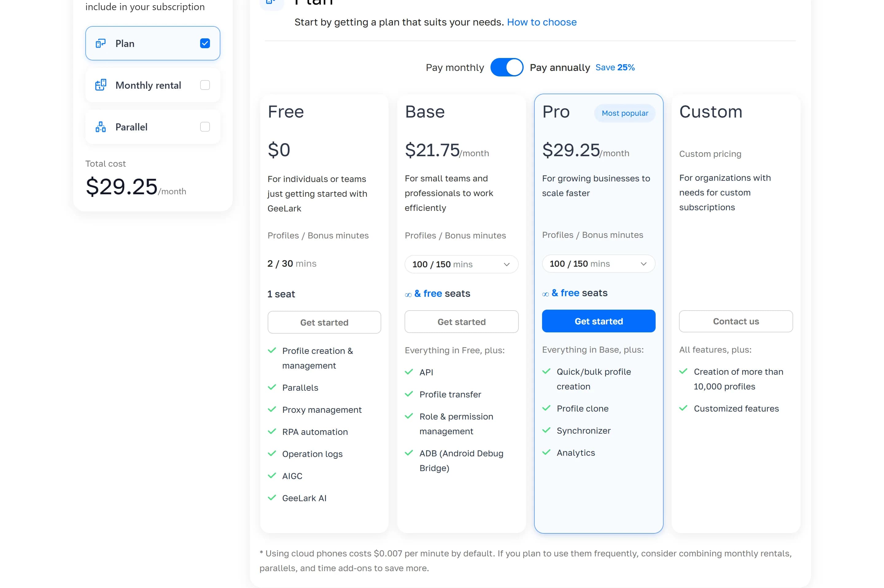Click Everything in Base, plus: text

pos(593,350)
